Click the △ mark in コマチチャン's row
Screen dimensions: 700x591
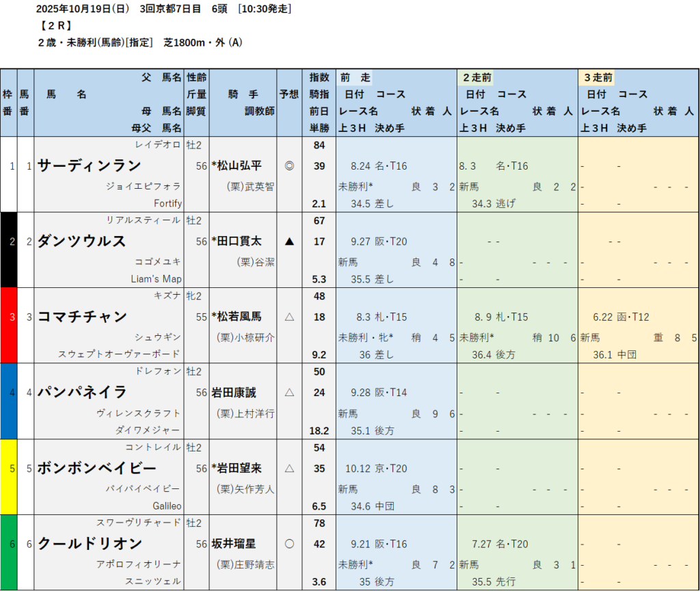pos(289,317)
